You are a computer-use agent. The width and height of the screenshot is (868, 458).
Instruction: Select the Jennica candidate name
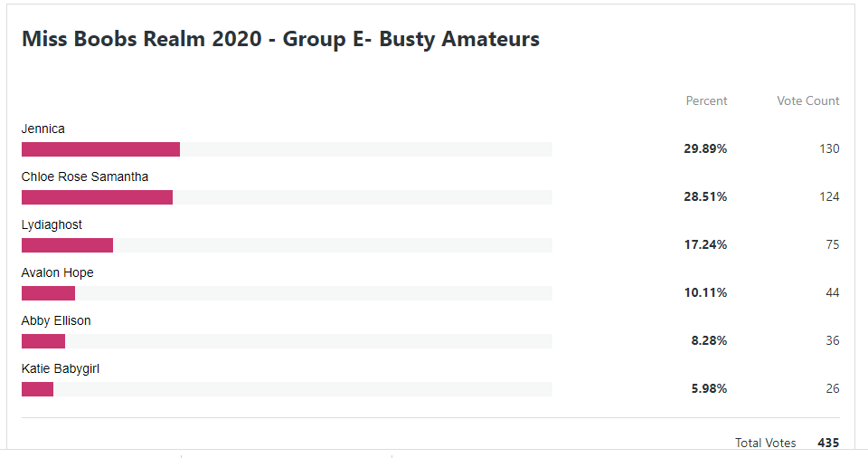(43, 129)
